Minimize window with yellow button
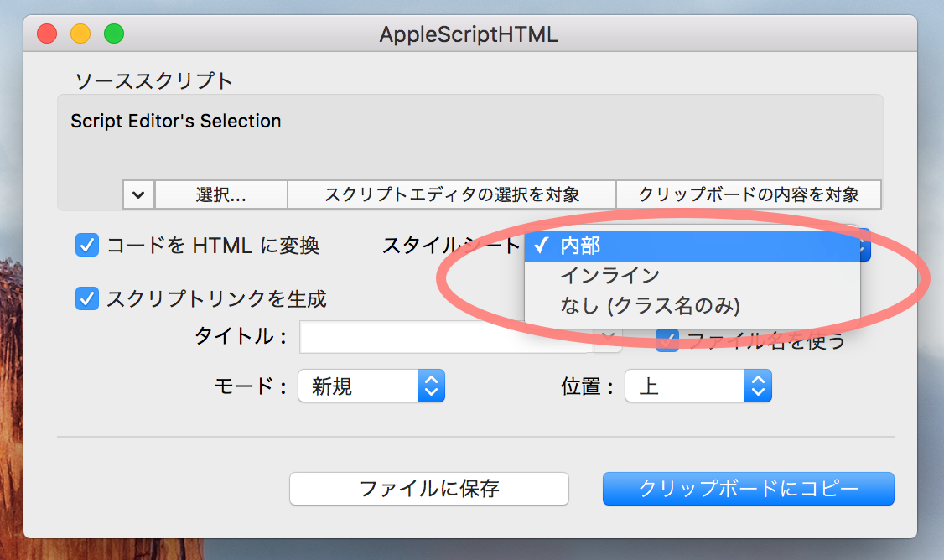The image size is (944, 560). pyautogui.click(x=80, y=34)
